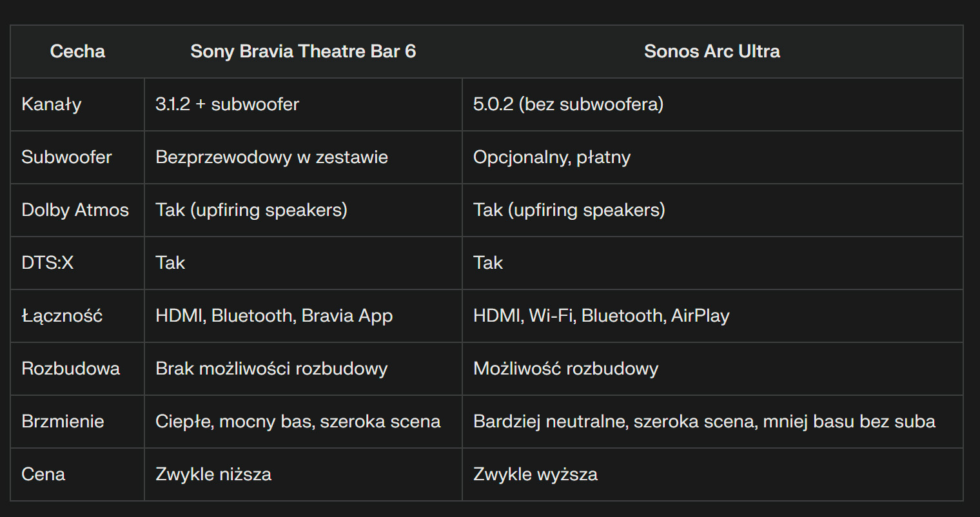Click the Zwykle niższa price cell

(x=303, y=474)
